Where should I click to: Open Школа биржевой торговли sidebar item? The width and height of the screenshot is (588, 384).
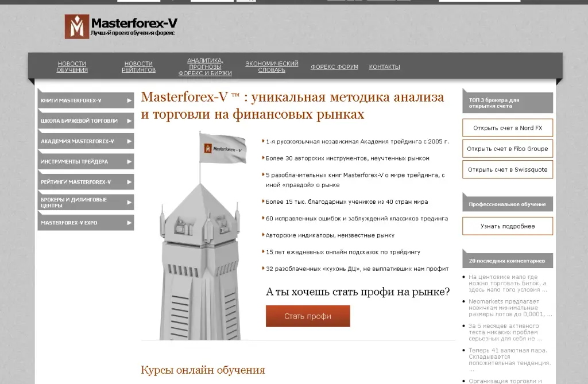click(x=86, y=121)
